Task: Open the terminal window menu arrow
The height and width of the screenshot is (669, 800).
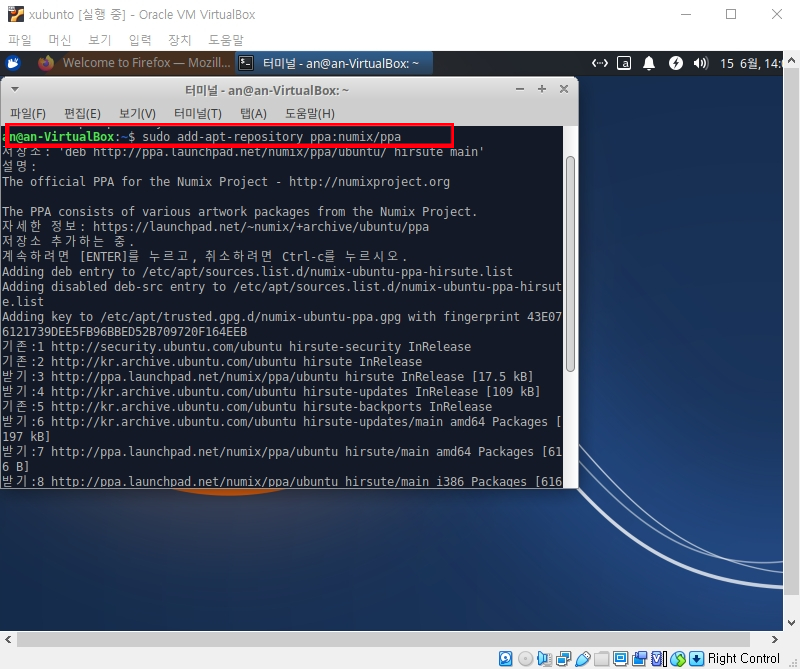Action: point(15,89)
